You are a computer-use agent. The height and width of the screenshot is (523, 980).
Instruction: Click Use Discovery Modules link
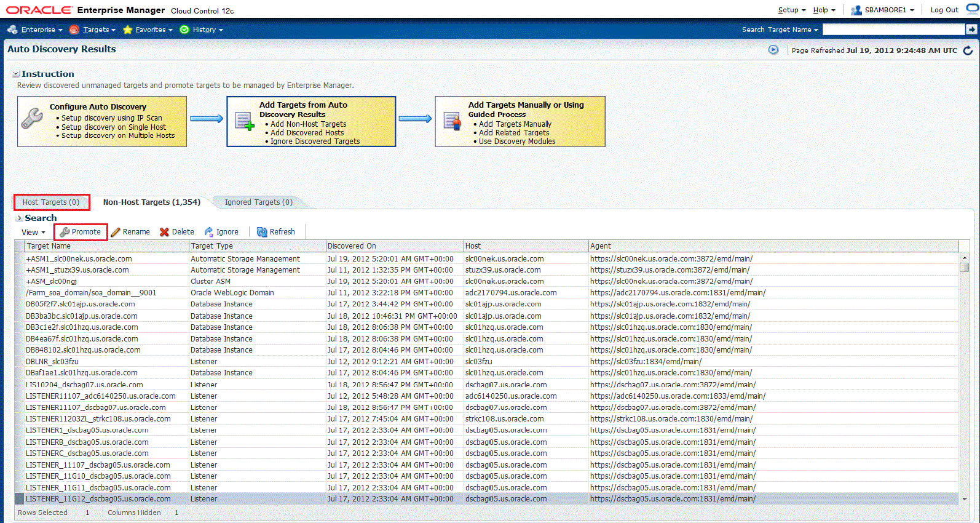517,141
